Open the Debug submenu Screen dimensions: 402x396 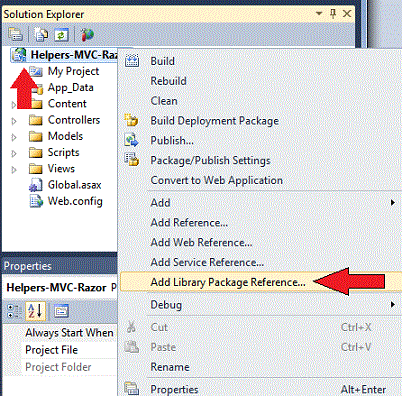[260, 305]
